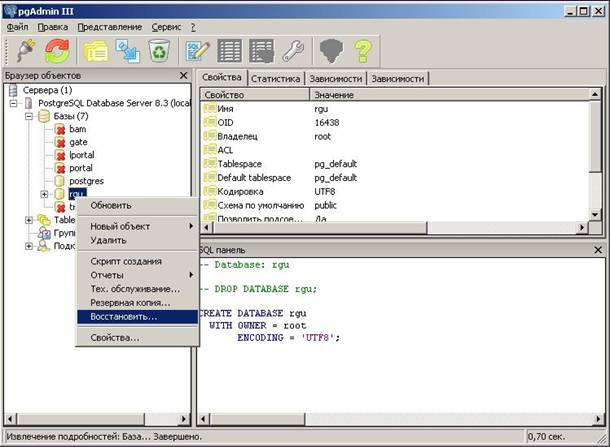Refresh the selected object using toolbar icon

[x=57, y=51]
